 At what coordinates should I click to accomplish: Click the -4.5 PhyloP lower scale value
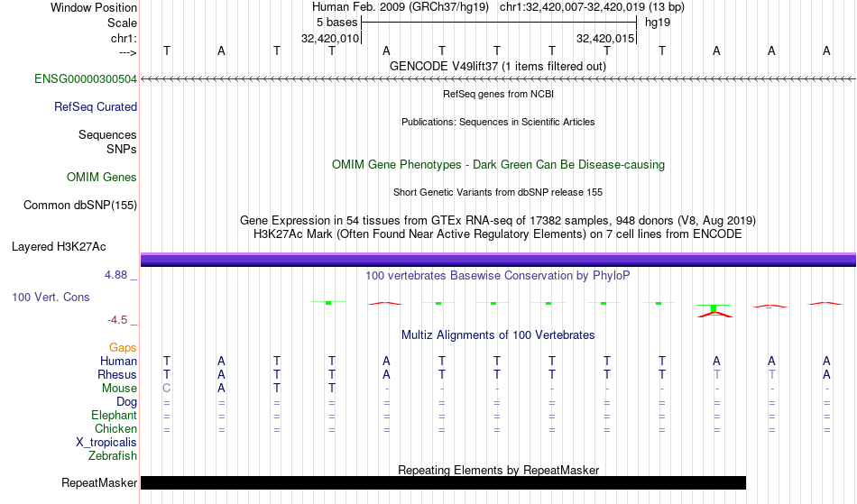click(117, 320)
